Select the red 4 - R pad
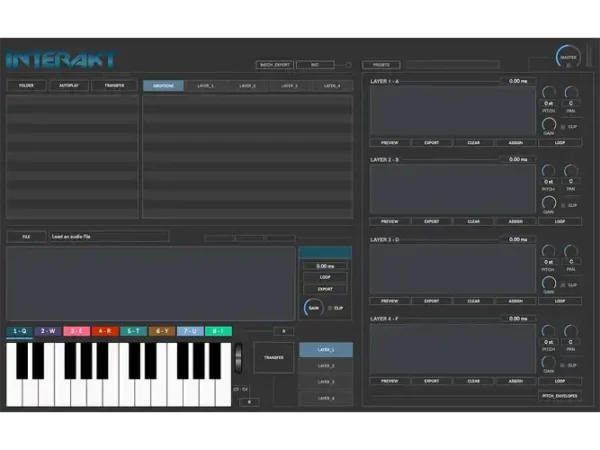This screenshot has height=450, width=600. point(105,331)
